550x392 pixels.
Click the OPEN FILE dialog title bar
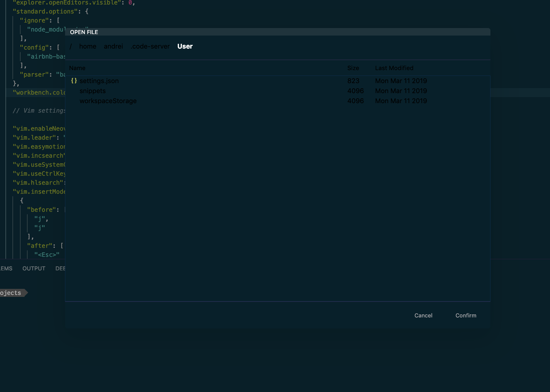coord(84,32)
